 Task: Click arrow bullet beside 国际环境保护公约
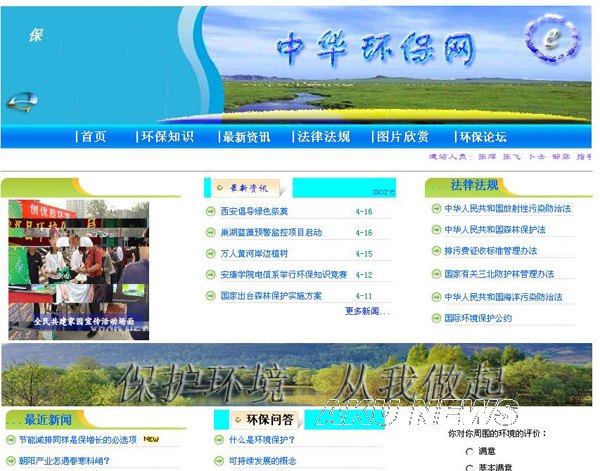coord(435,318)
